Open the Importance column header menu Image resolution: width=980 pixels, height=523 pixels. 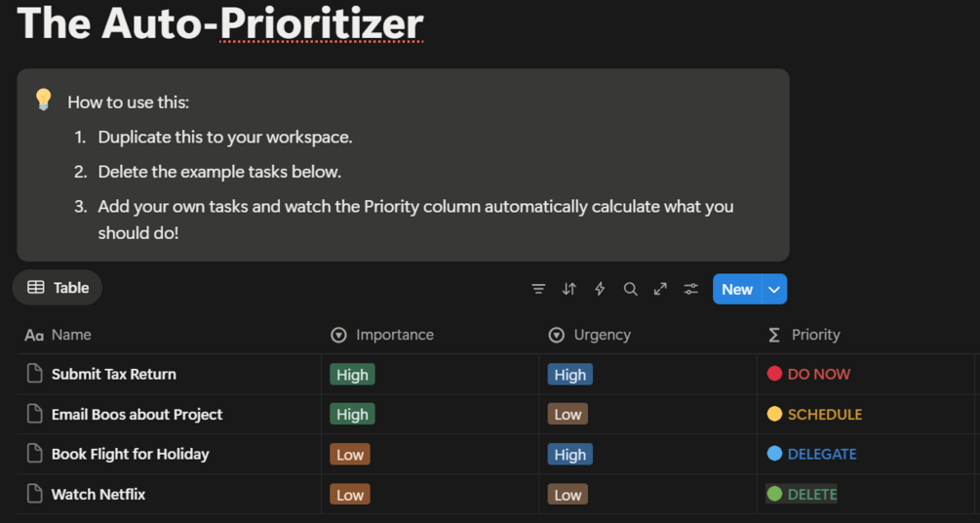[394, 335]
